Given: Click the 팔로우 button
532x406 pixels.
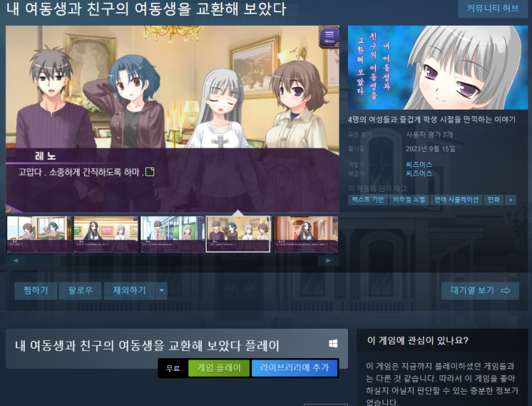Looking at the screenshot, I should tap(80, 291).
